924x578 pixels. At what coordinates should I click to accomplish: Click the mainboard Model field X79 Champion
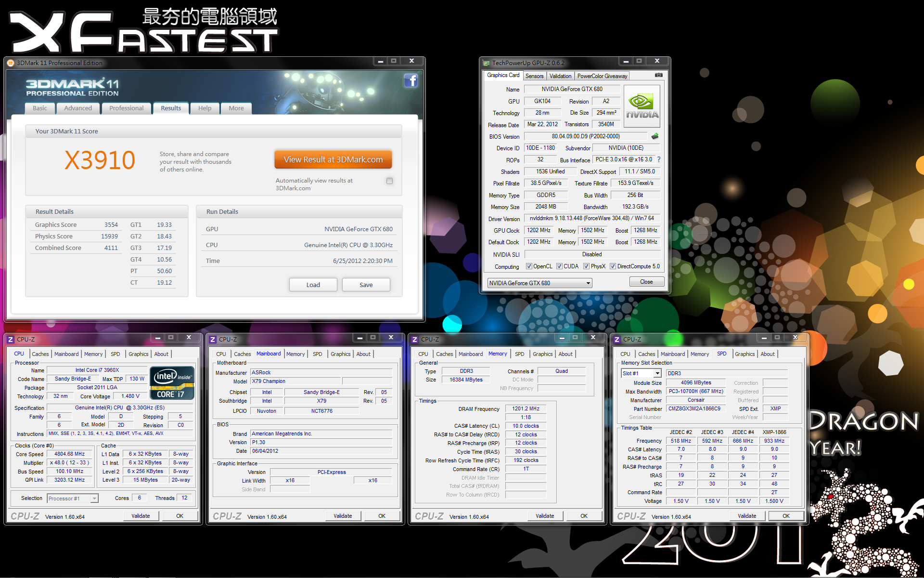pyautogui.click(x=295, y=381)
